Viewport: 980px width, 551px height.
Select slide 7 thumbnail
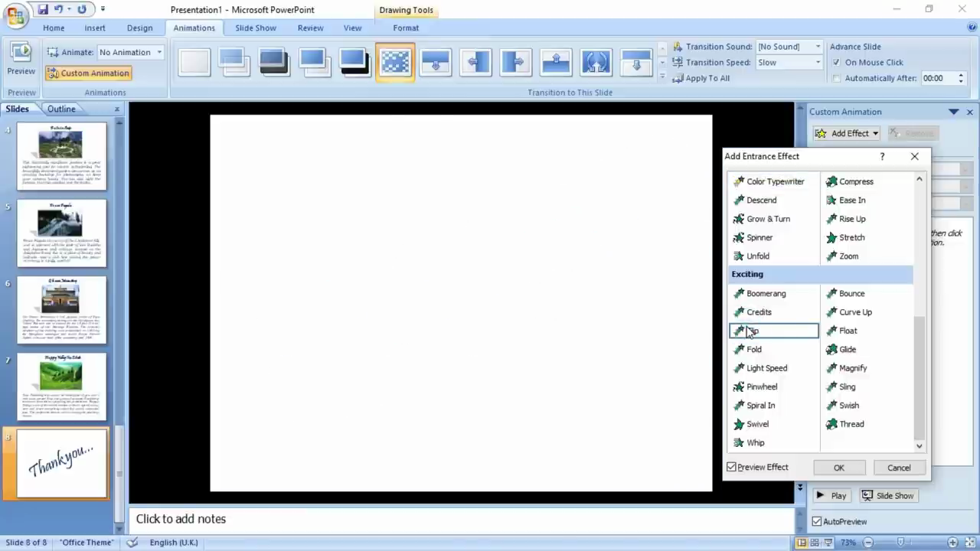pos(61,386)
